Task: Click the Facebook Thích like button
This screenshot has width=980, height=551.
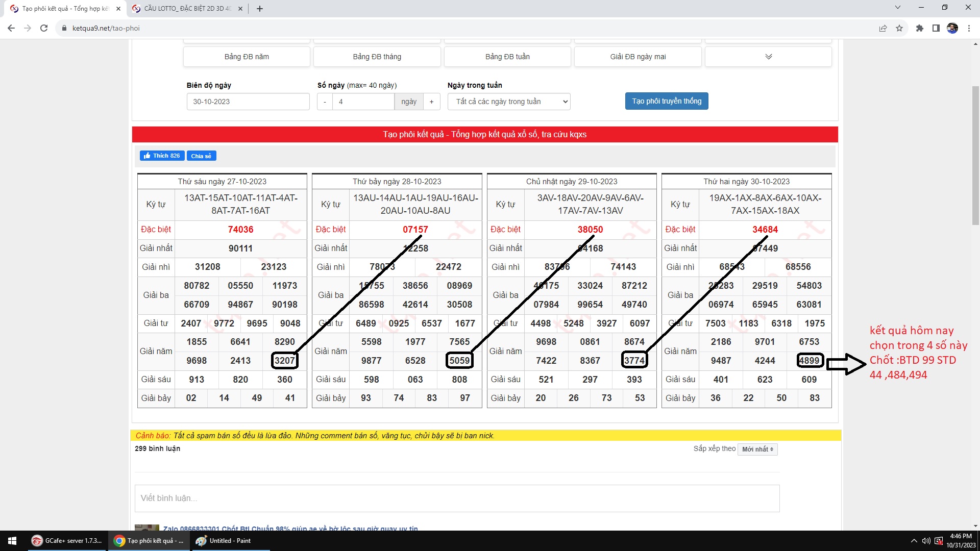Action: [162, 156]
